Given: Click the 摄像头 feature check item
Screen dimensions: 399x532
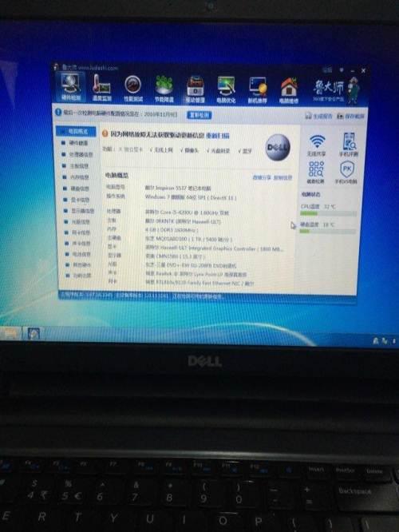Looking at the screenshot, I should 189,150.
